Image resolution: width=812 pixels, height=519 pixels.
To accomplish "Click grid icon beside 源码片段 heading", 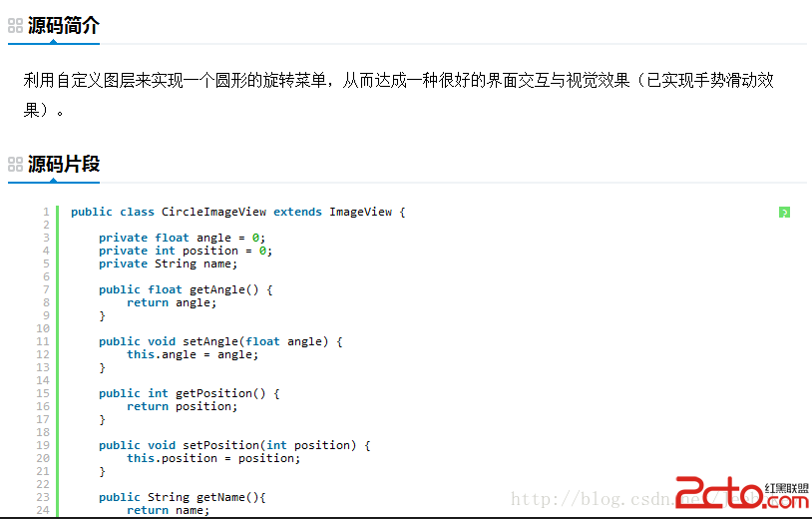I will tap(15, 164).
